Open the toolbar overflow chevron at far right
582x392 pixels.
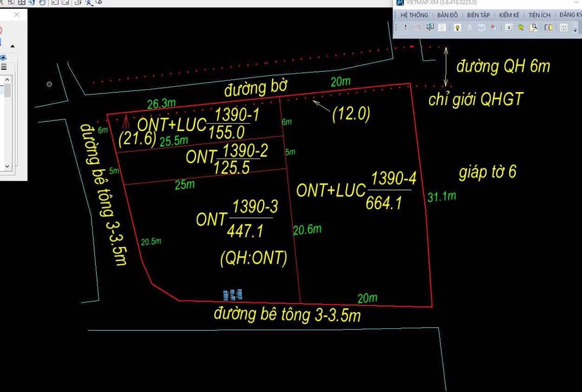point(576,30)
